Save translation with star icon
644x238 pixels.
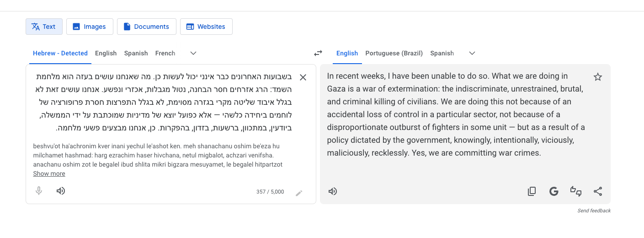(x=597, y=77)
